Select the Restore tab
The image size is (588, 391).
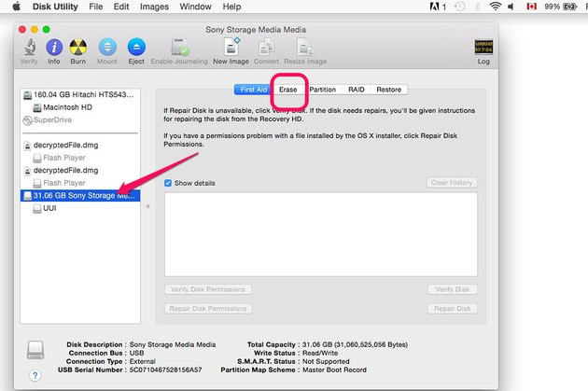click(x=388, y=90)
